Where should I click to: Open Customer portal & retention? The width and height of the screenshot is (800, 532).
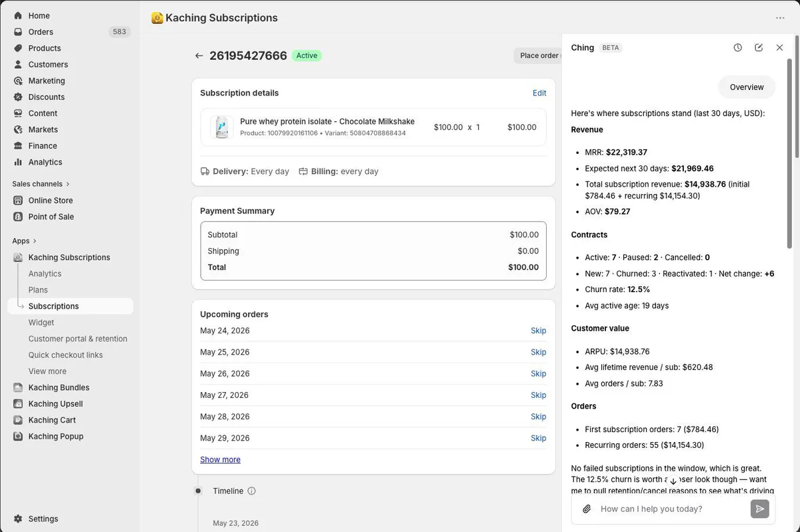click(77, 339)
